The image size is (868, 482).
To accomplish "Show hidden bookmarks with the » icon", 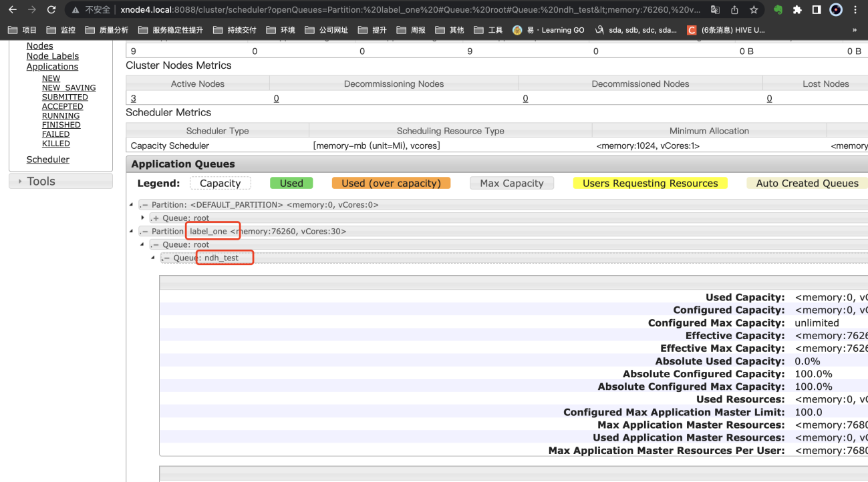I will pyautogui.click(x=854, y=30).
